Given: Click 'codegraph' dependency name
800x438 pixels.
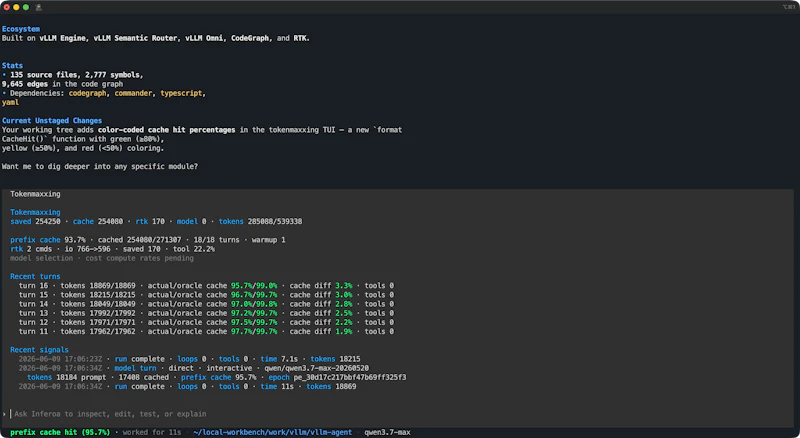Looking at the screenshot, I should (x=87, y=93).
